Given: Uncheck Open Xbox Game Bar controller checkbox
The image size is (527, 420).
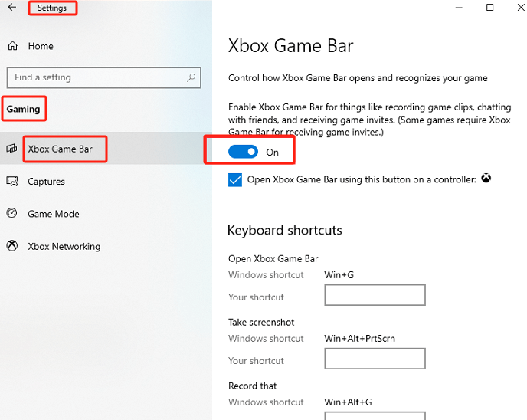Looking at the screenshot, I should (236, 180).
